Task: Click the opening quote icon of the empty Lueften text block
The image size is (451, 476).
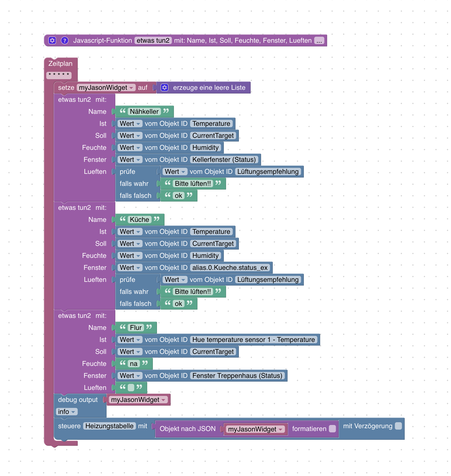Action: click(123, 387)
